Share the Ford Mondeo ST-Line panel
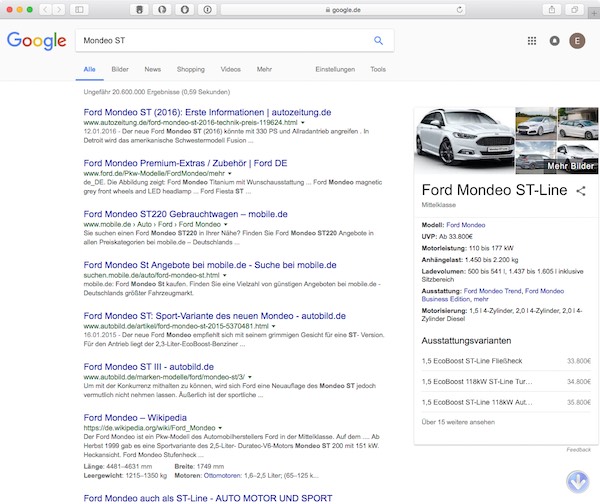Screen dimensions: 600x504 click(581, 191)
